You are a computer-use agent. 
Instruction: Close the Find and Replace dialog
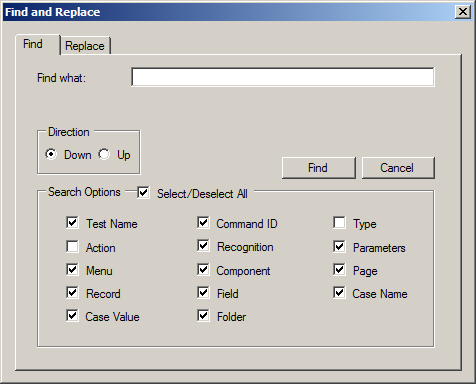tap(463, 12)
